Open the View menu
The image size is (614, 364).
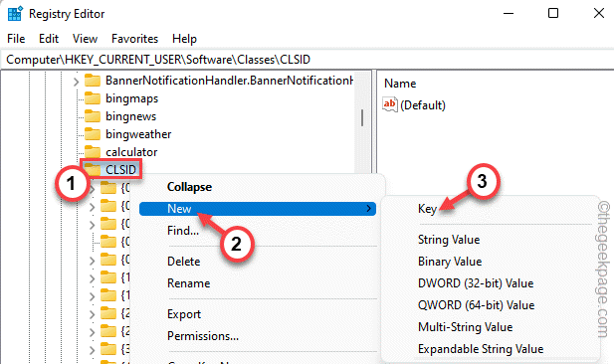(x=85, y=39)
